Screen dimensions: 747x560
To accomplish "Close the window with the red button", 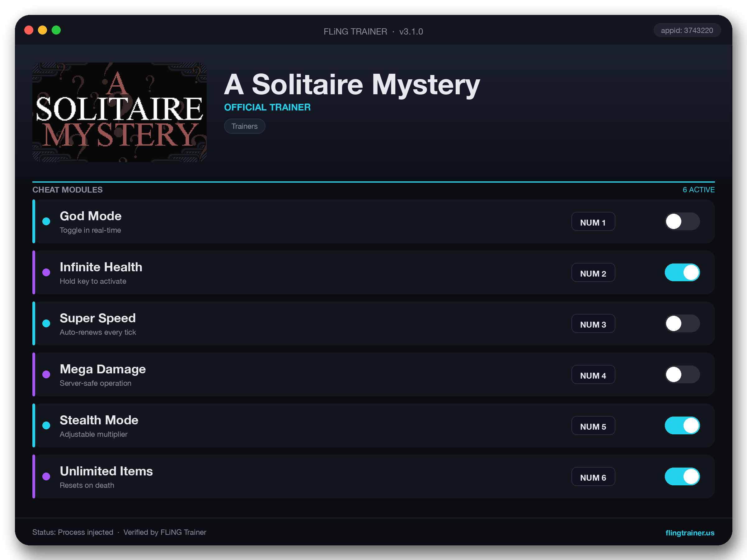I will (x=29, y=30).
